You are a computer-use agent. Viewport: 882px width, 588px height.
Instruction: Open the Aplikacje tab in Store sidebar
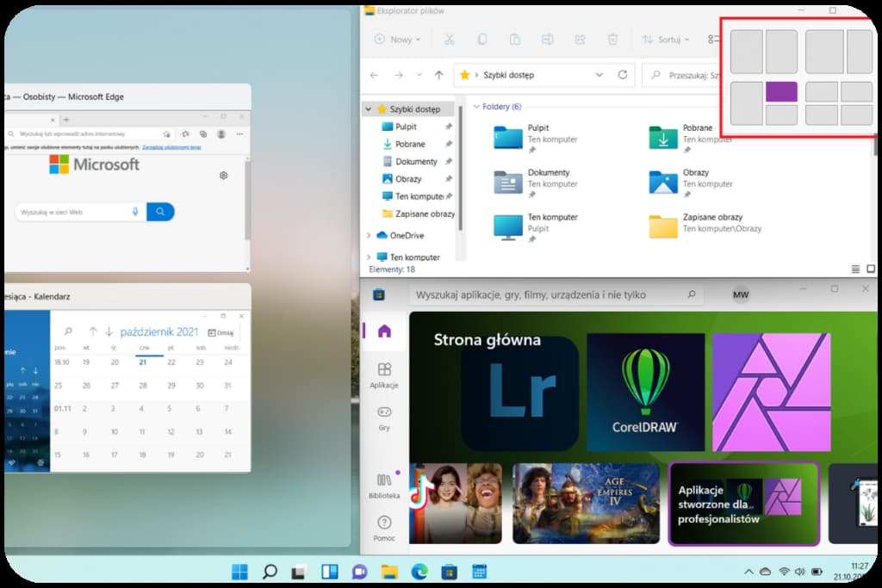coord(384,374)
